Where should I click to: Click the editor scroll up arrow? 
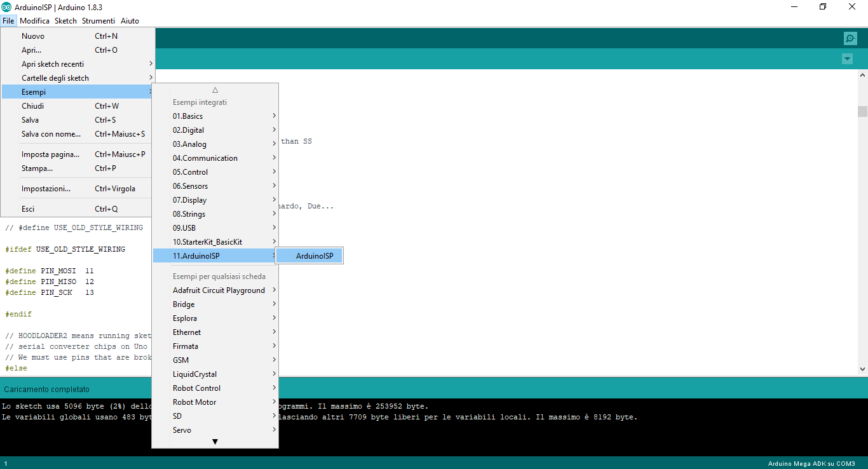862,75
